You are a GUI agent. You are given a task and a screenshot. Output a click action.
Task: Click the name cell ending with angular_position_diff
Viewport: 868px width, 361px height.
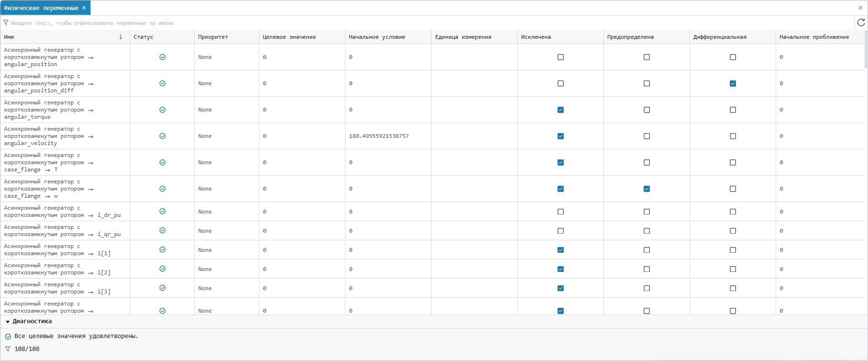tap(65, 83)
